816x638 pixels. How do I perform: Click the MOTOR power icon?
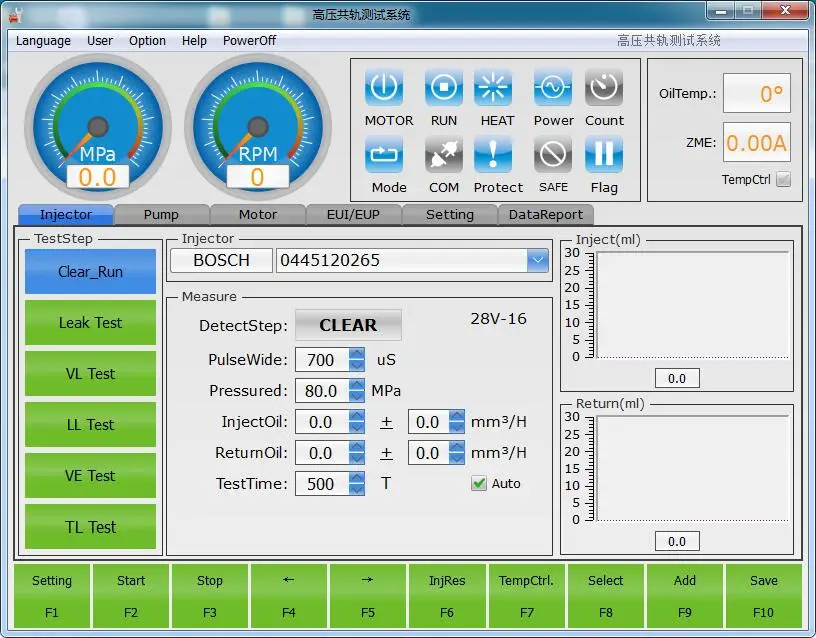(x=384, y=87)
